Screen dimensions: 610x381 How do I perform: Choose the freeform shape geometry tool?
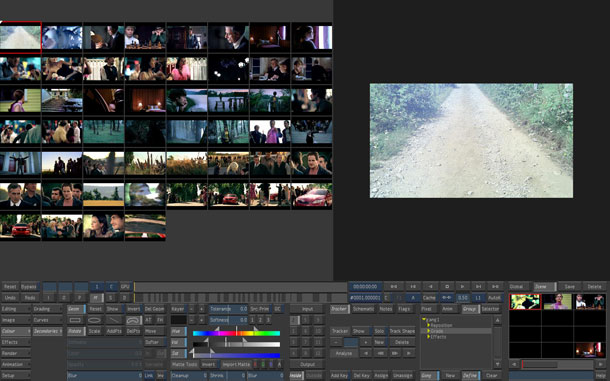(x=134, y=320)
